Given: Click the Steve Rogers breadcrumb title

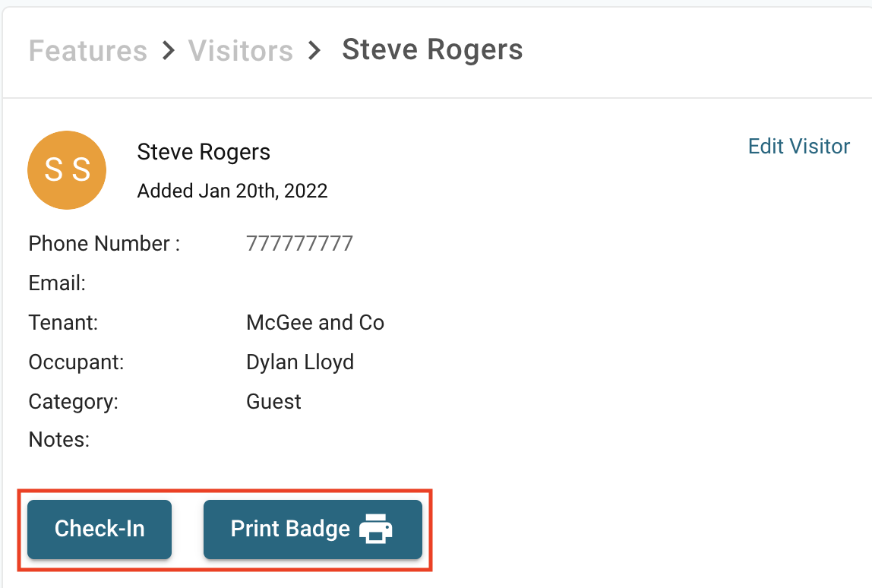Looking at the screenshot, I should (432, 50).
